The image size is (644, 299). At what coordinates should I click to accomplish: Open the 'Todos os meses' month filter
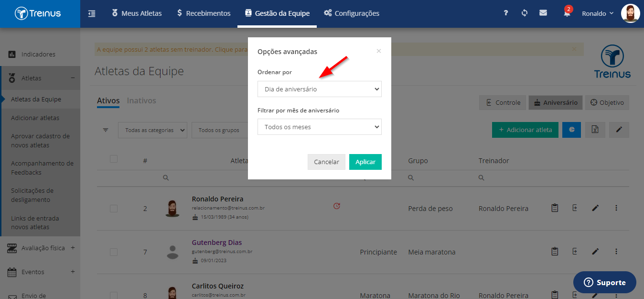click(x=320, y=127)
